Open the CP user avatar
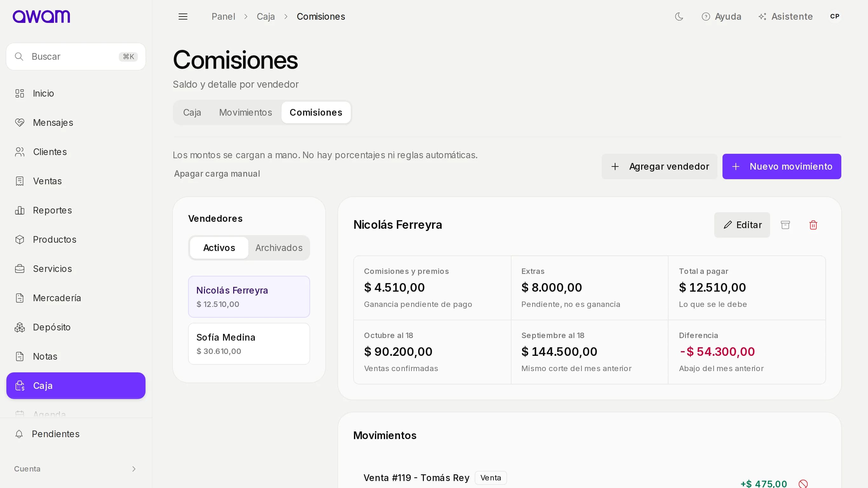 [835, 17]
